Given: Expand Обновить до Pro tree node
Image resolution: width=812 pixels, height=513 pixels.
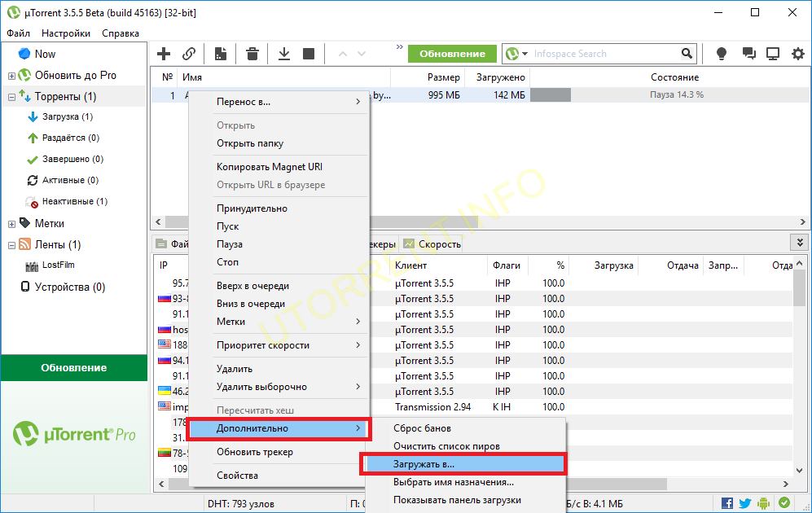Looking at the screenshot, I should point(11,76).
